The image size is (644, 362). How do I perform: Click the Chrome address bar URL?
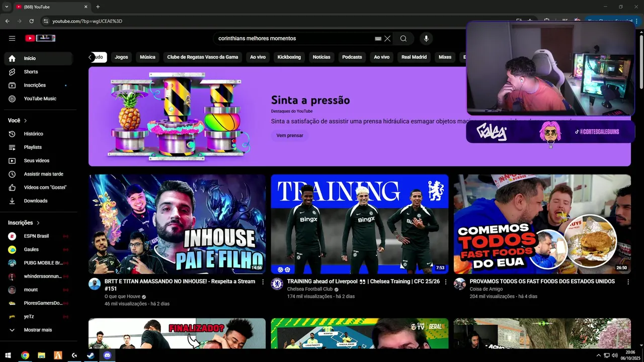tap(88, 21)
